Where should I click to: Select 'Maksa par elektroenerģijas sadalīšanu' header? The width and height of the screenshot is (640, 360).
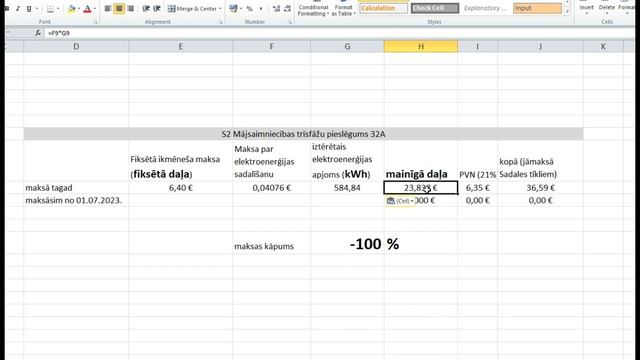[271, 161]
